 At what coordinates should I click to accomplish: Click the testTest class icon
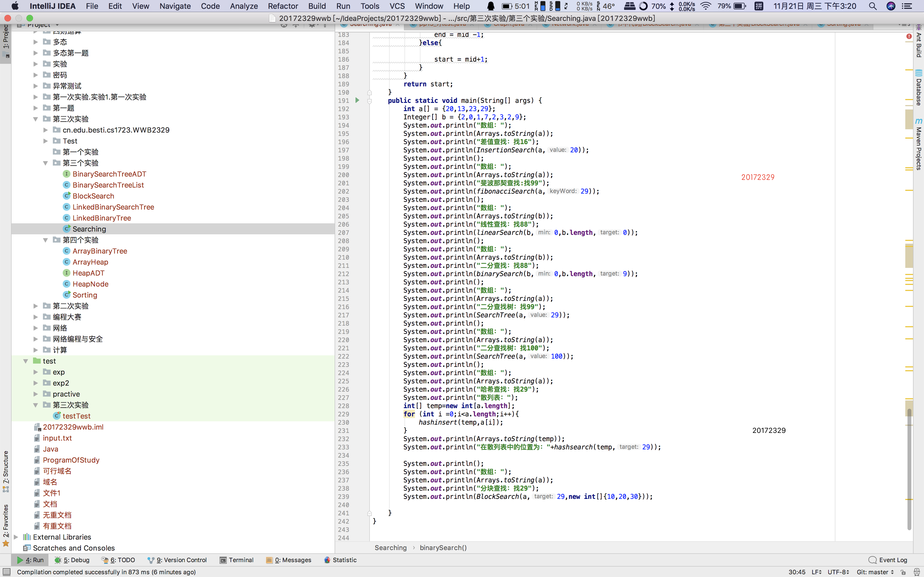[x=56, y=416]
